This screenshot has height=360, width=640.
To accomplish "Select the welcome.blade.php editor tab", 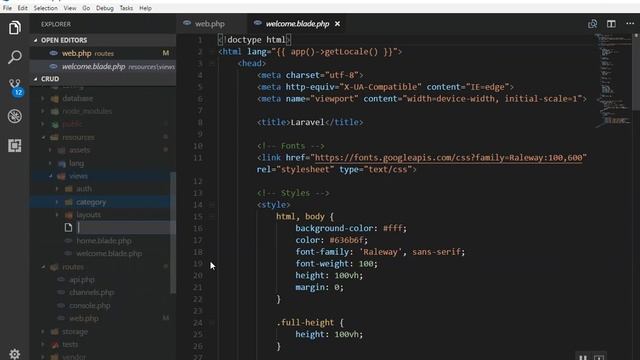I will point(297,24).
